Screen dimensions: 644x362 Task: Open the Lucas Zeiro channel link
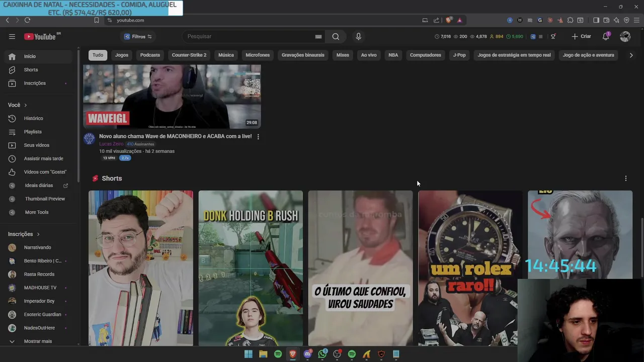(111, 144)
